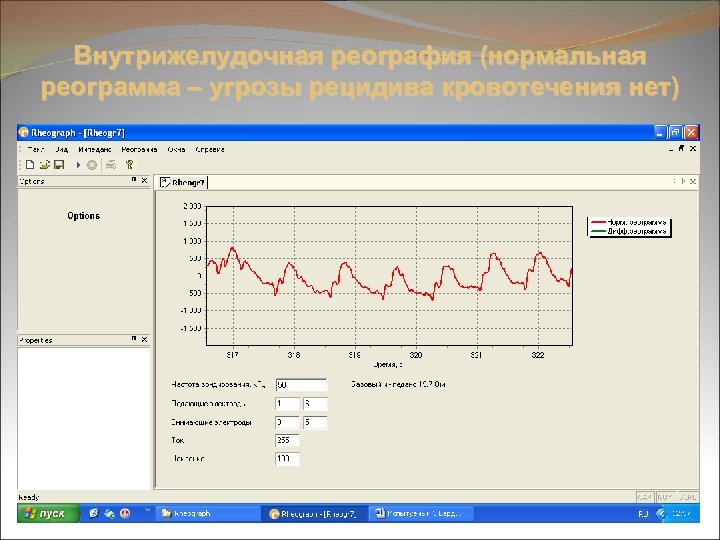Click first pickup electrodes field showing 0
The width and height of the screenshot is (720, 540).
[x=287, y=422]
